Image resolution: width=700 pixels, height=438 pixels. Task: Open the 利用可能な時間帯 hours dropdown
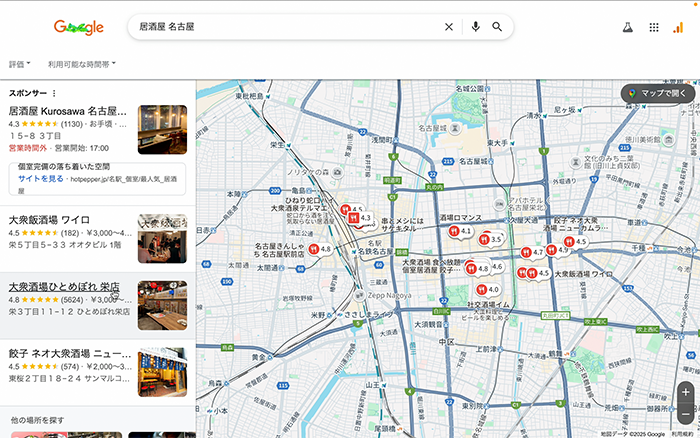[x=82, y=64]
